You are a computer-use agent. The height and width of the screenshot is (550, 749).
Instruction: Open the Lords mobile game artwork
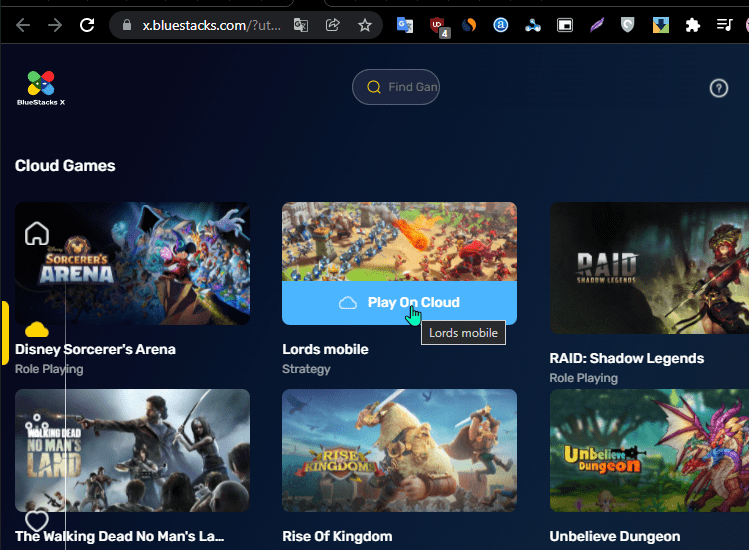point(399,241)
